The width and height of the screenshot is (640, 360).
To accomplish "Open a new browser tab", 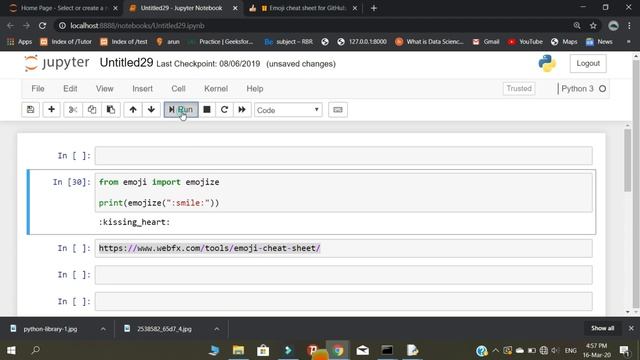I will [373, 8].
